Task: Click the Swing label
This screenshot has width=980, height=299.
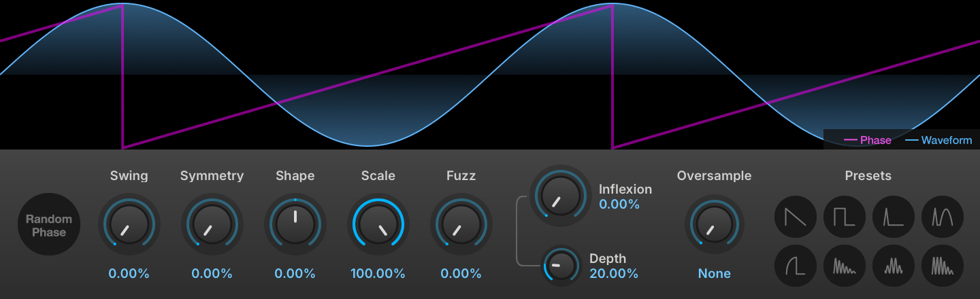Action: pos(129,176)
